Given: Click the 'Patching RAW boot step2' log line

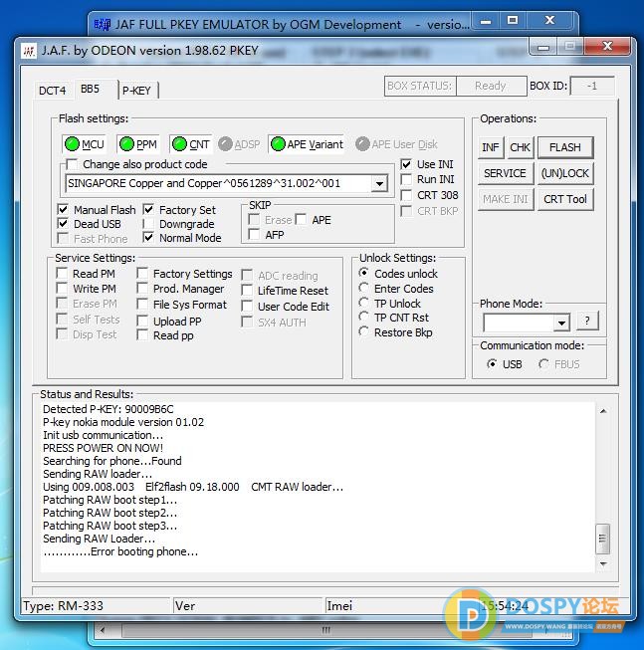Looking at the screenshot, I should coord(109,513).
